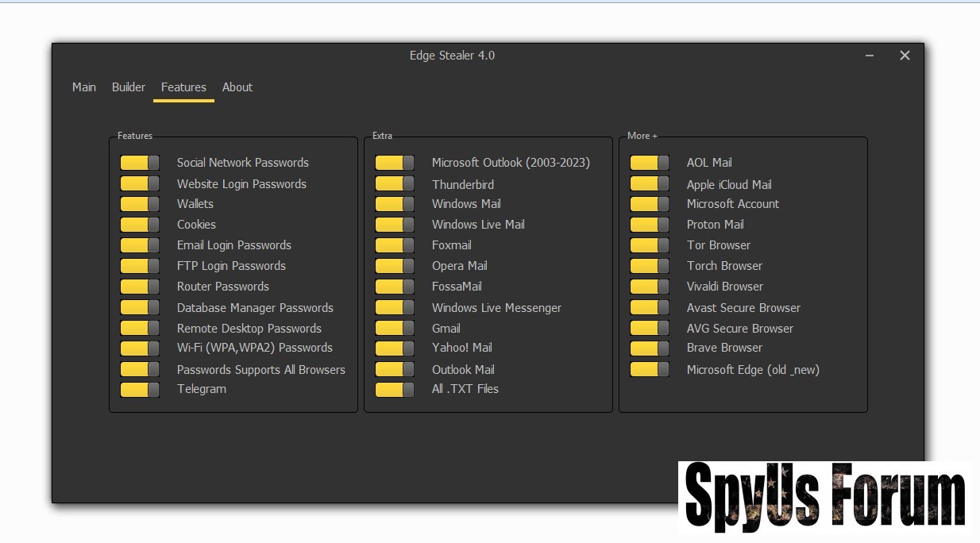980x543 pixels.
Task: Turn off the Wallets switch
Action: point(140,204)
